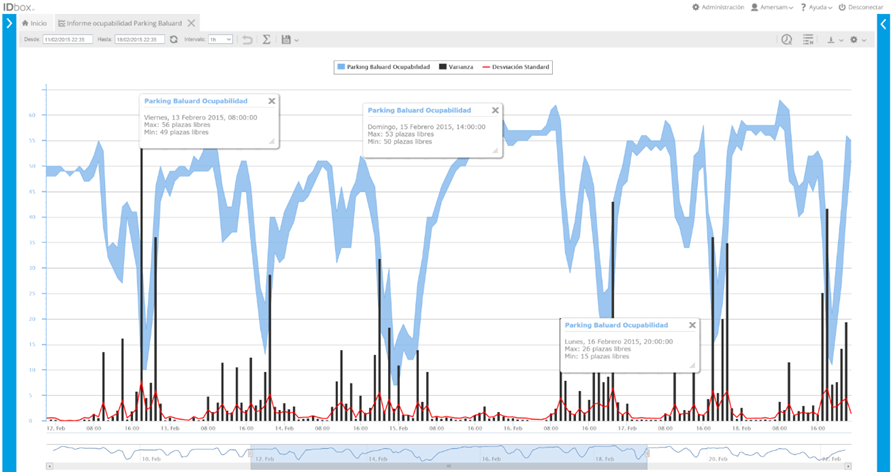Screen dimensions: 892x473
Task: Open the data table list icon
Action: click(808, 40)
